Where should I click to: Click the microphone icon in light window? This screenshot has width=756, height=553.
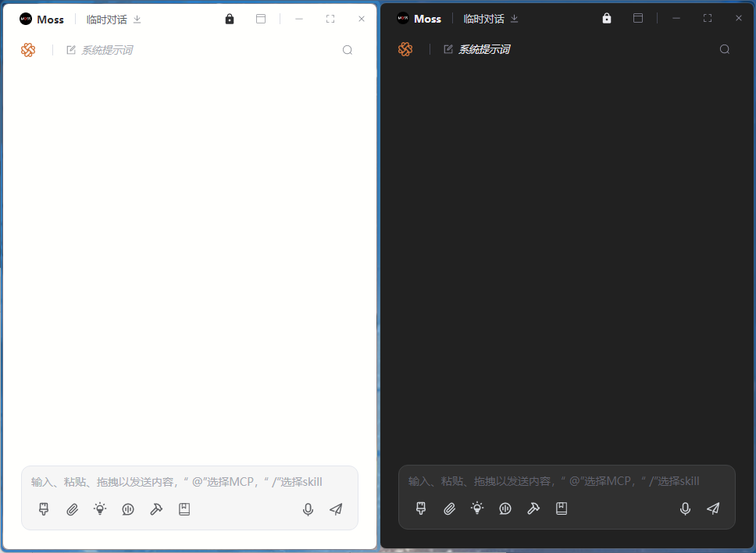coord(308,509)
